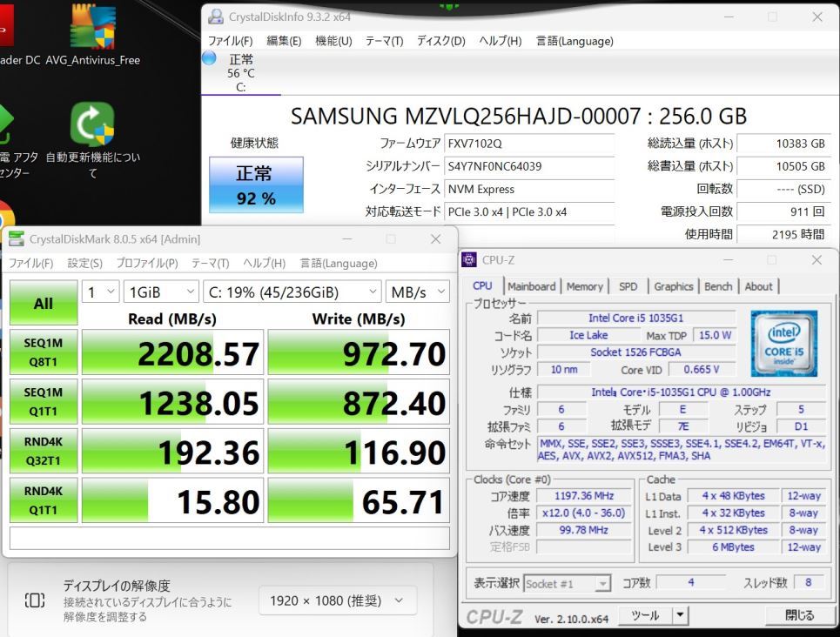Change the MB/s unit dropdown
This screenshot has height=637, width=840.
pyautogui.click(x=417, y=292)
